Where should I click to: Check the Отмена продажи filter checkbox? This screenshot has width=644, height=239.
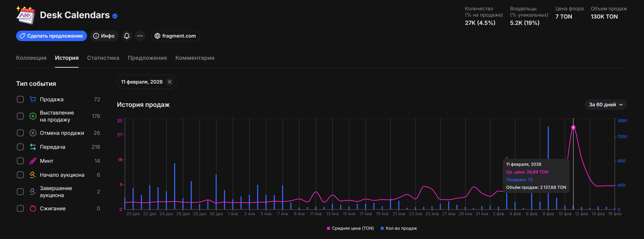pos(20,133)
